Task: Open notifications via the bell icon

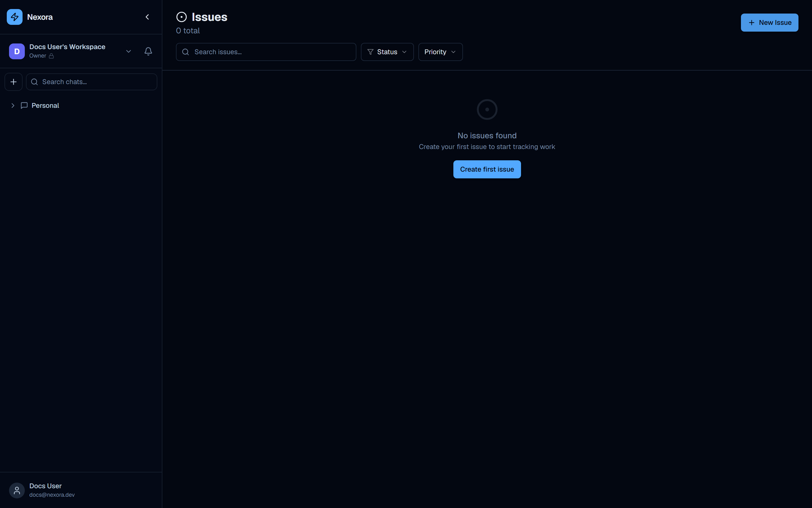Action: coord(148,51)
